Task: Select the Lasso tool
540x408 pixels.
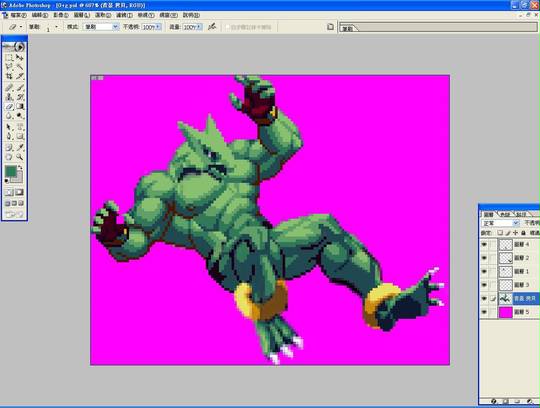Action: pos(9,67)
